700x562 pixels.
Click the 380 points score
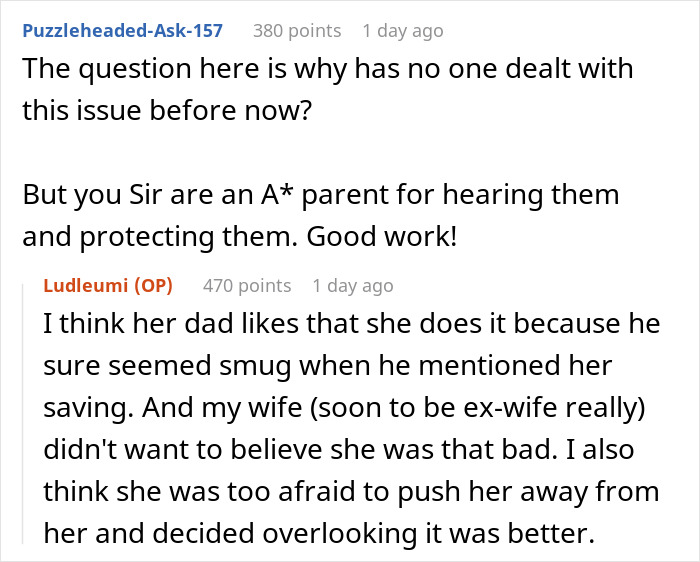[x=298, y=31]
